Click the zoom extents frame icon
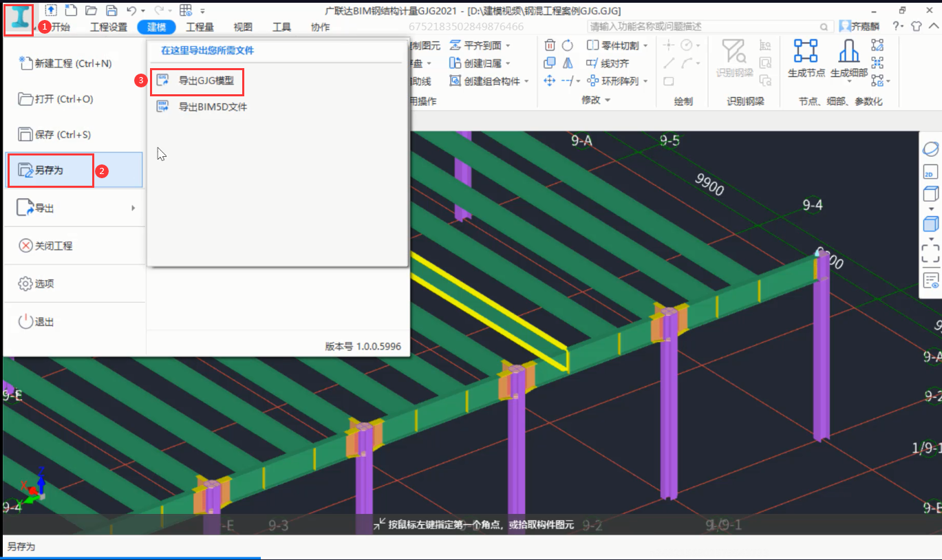The image size is (942, 560). coord(930,253)
